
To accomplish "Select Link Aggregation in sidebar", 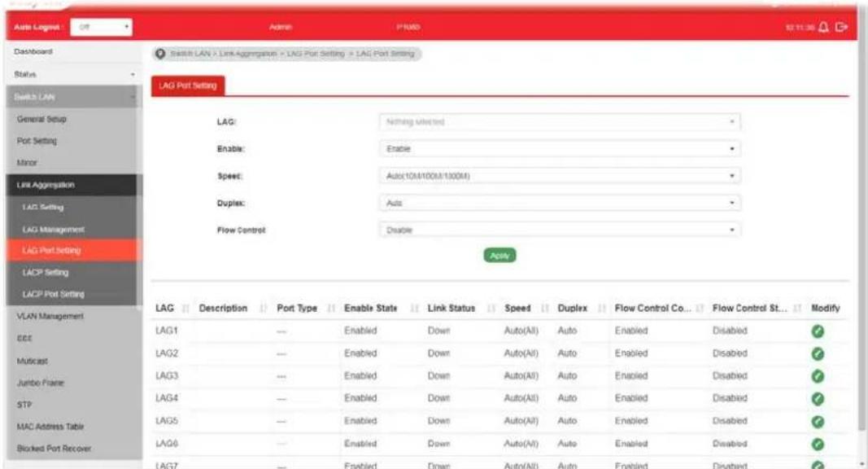I will [x=74, y=185].
